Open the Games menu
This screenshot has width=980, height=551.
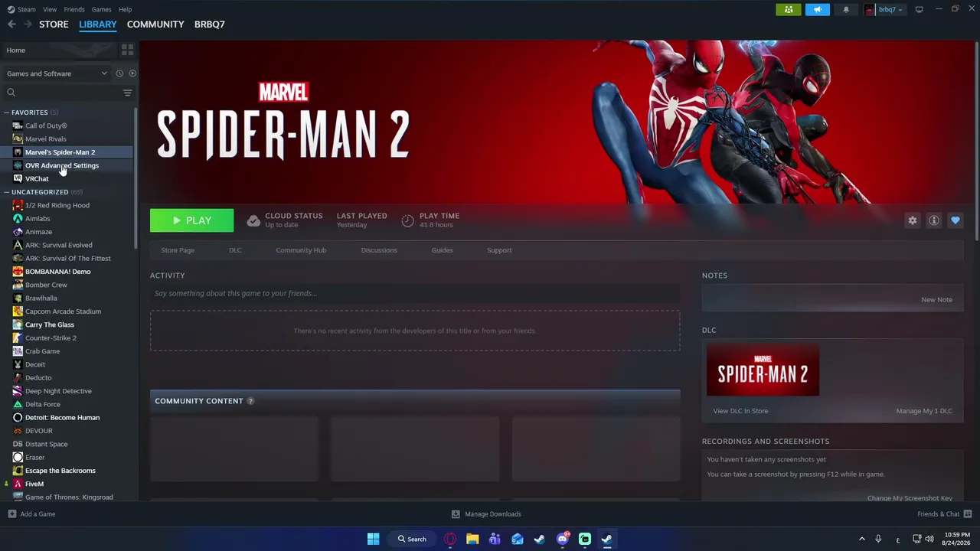click(101, 9)
